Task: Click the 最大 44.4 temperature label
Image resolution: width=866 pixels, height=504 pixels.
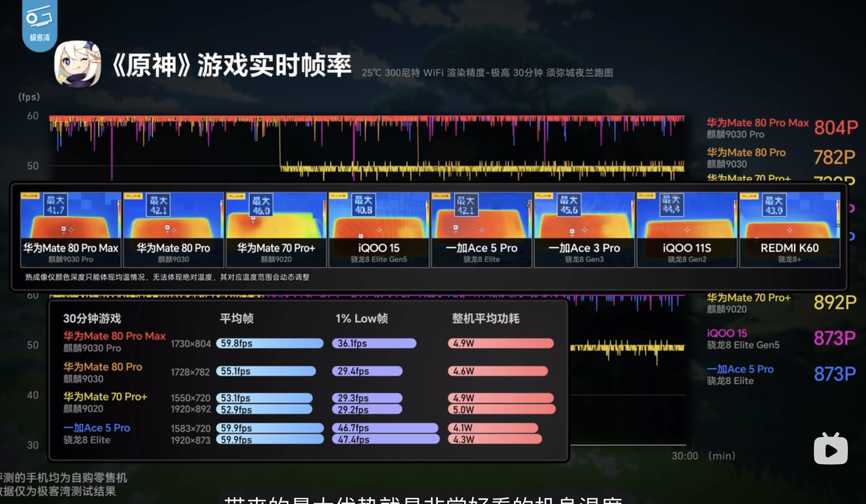Action: pyautogui.click(x=671, y=206)
